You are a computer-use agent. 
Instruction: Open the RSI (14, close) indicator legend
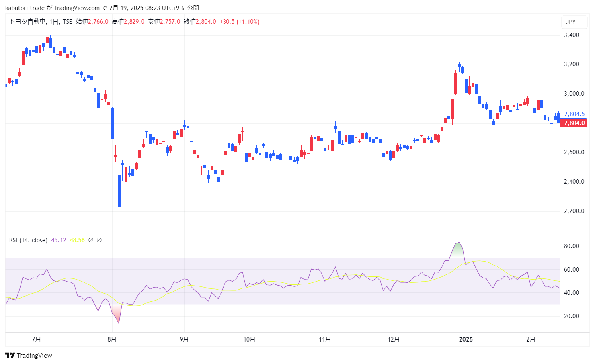[x=28, y=240]
